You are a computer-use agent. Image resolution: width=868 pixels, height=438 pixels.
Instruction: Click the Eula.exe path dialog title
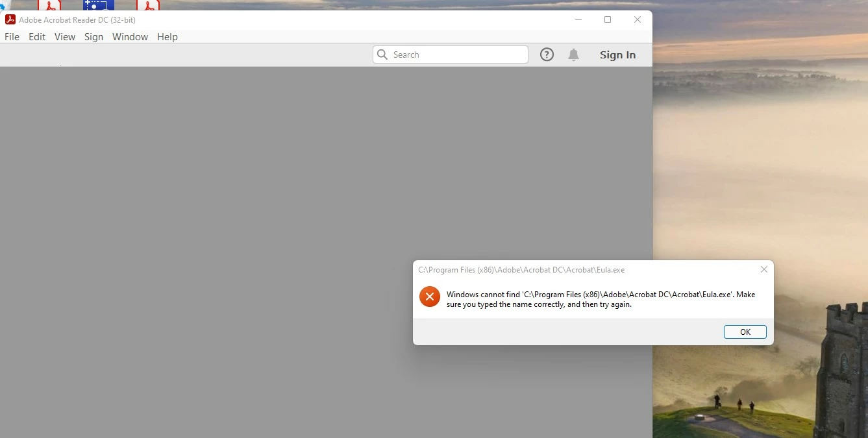pos(521,270)
